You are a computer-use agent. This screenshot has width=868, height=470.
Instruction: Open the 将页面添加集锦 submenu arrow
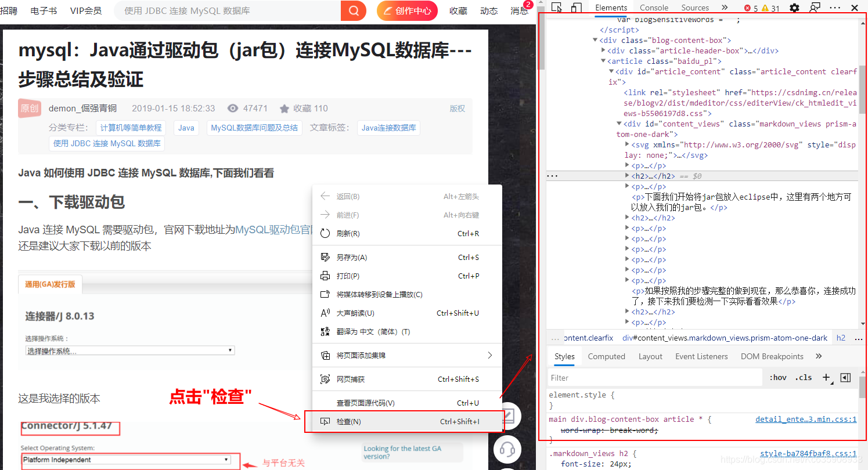489,355
